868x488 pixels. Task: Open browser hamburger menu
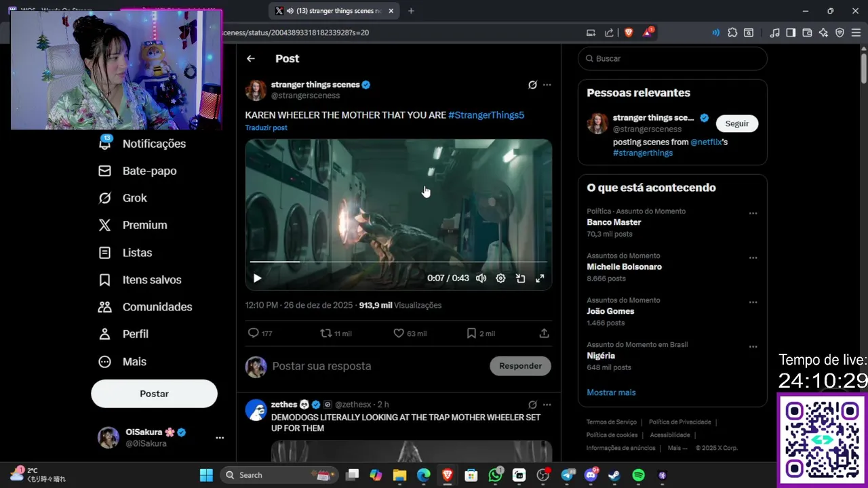point(856,33)
